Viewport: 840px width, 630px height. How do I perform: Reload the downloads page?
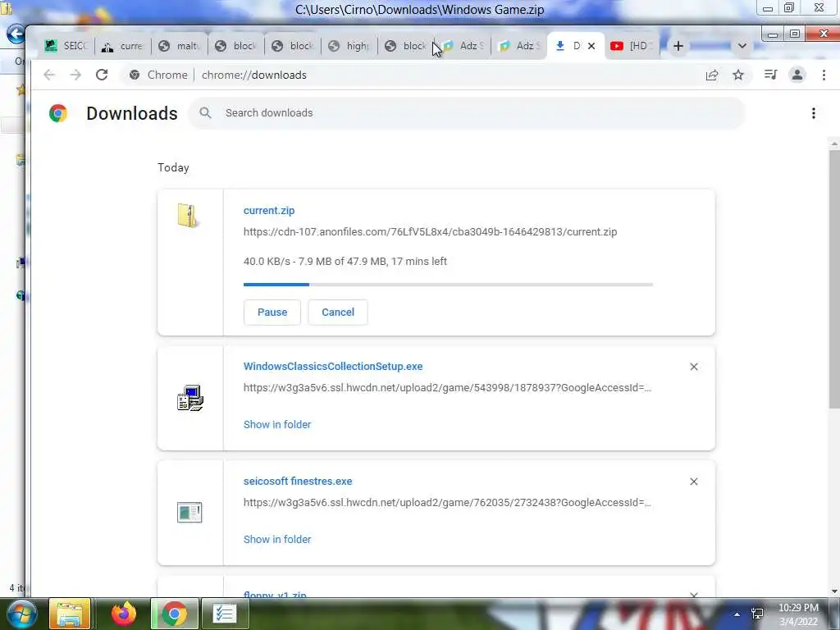pos(102,75)
